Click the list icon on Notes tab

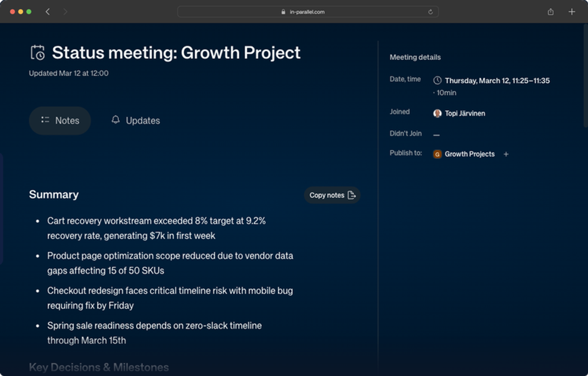[x=46, y=120]
